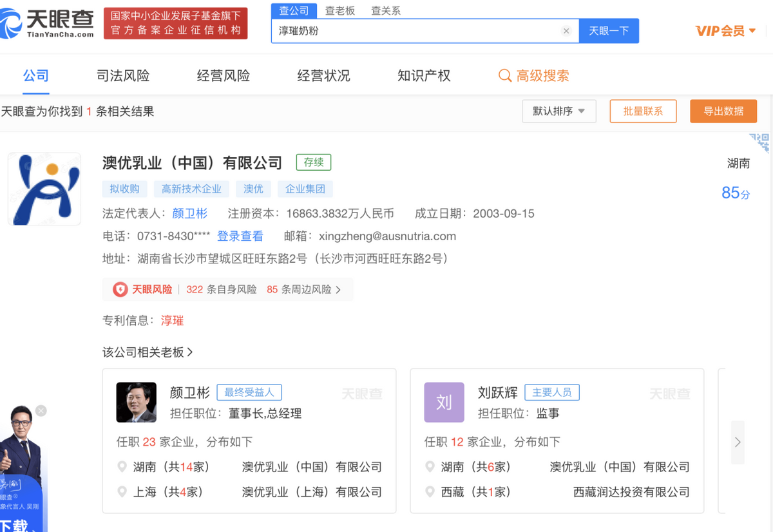Switch to the 司法风险 tab
Image resolution: width=773 pixels, height=532 pixels.
pyautogui.click(x=123, y=76)
